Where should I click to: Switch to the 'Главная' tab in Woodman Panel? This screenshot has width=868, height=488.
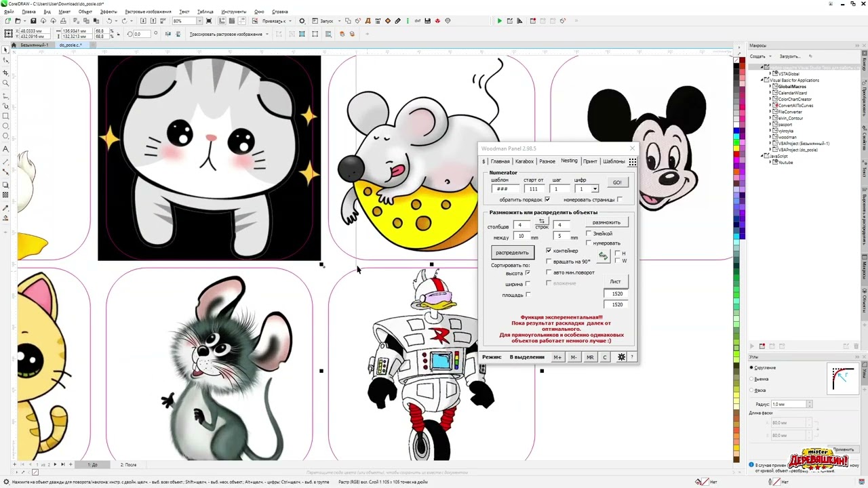(x=500, y=161)
